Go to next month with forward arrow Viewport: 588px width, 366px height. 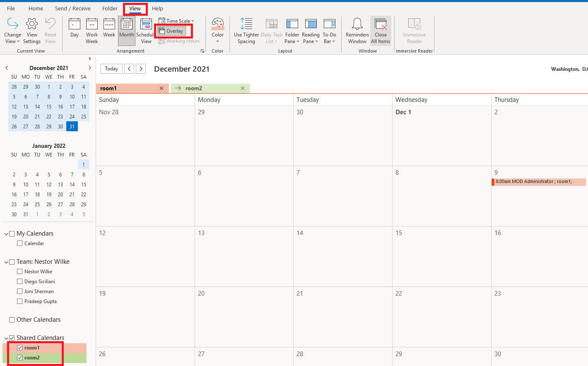(x=141, y=69)
